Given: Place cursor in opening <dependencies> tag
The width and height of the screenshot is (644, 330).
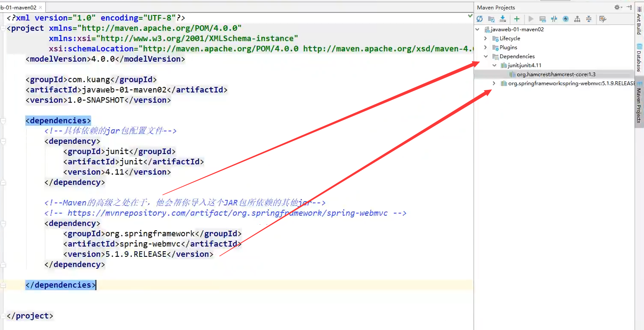Looking at the screenshot, I should pyautogui.click(x=58, y=121).
